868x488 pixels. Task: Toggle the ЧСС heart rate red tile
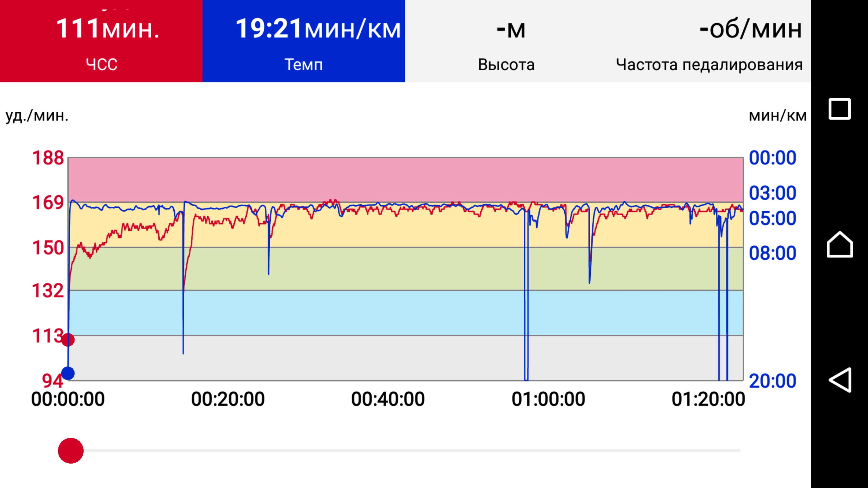tap(101, 41)
